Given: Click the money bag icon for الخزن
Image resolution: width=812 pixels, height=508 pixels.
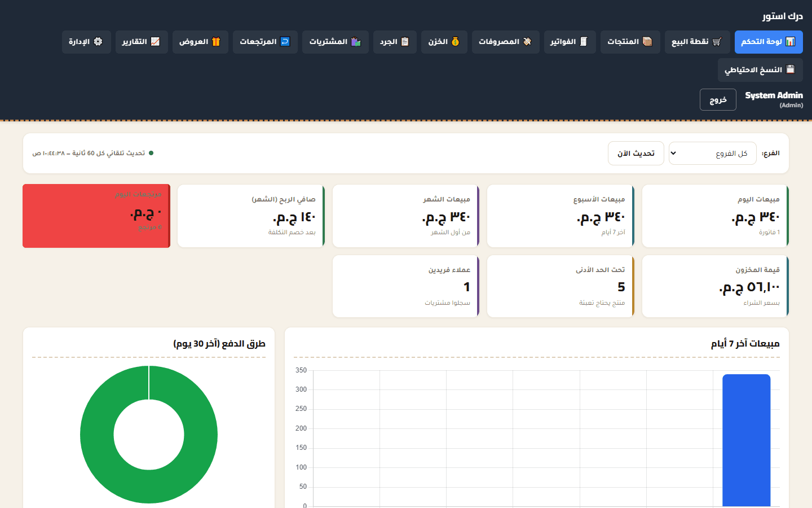Looking at the screenshot, I should [455, 42].
